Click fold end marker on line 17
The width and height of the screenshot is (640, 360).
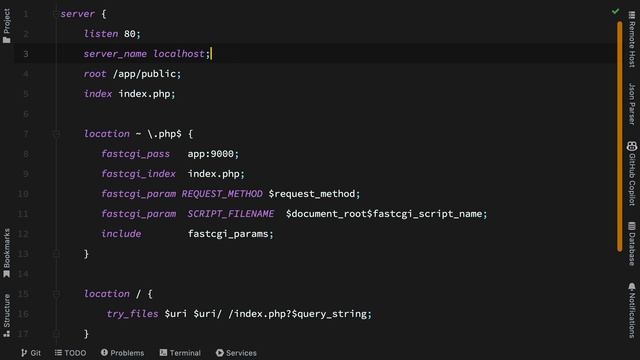[x=56, y=334]
